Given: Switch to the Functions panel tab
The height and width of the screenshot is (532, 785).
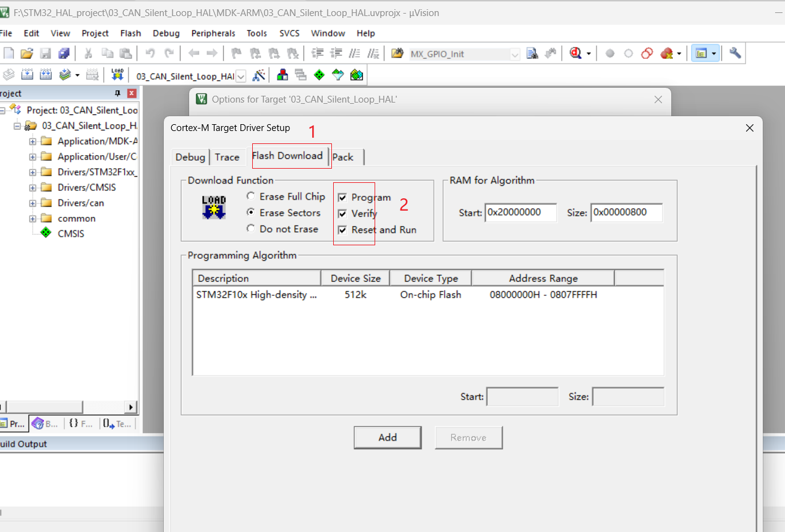Looking at the screenshot, I should [x=80, y=424].
